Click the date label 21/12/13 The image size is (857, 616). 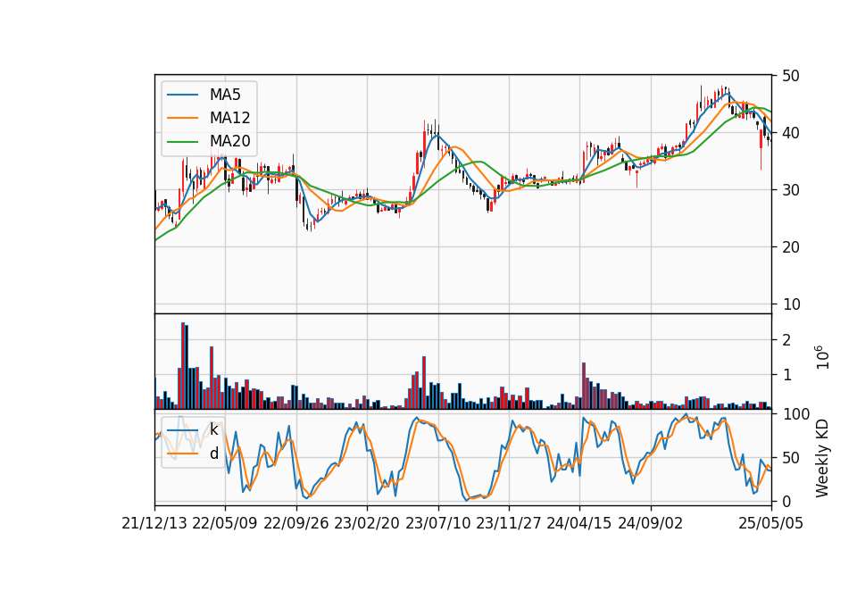pos(154,523)
